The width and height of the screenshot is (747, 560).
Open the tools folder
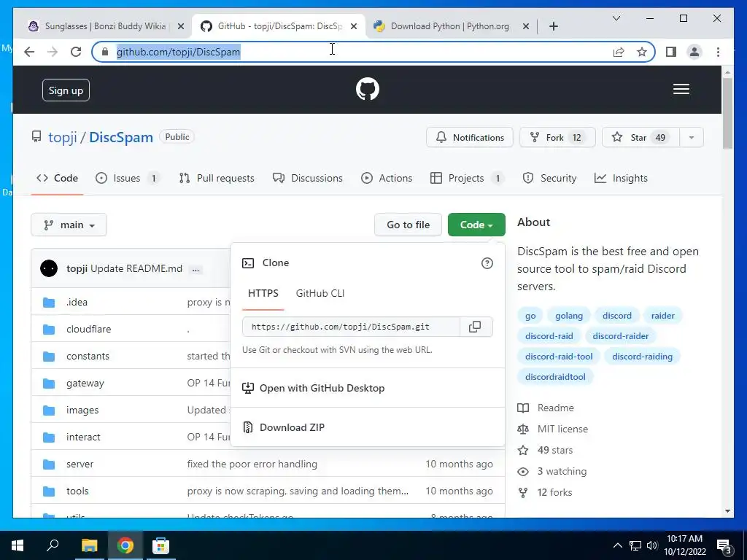pyautogui.click(x=77, y=491)
